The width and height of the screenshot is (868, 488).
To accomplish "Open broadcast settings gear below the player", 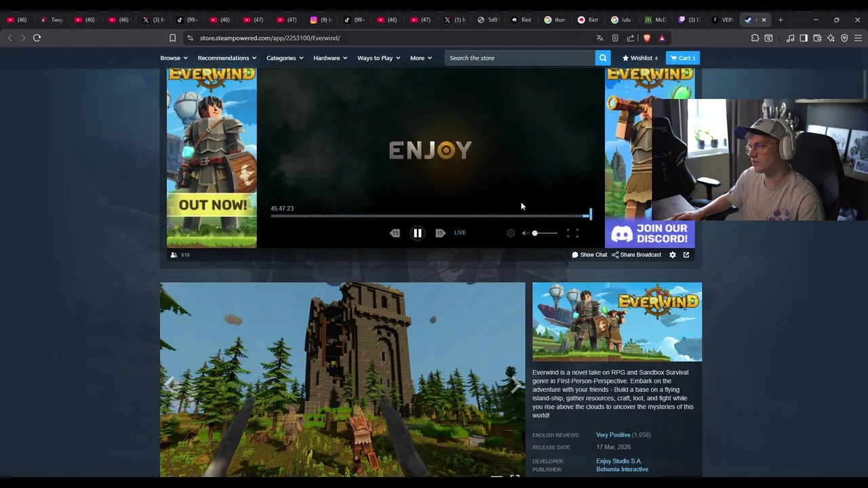I will coord(673,255).
